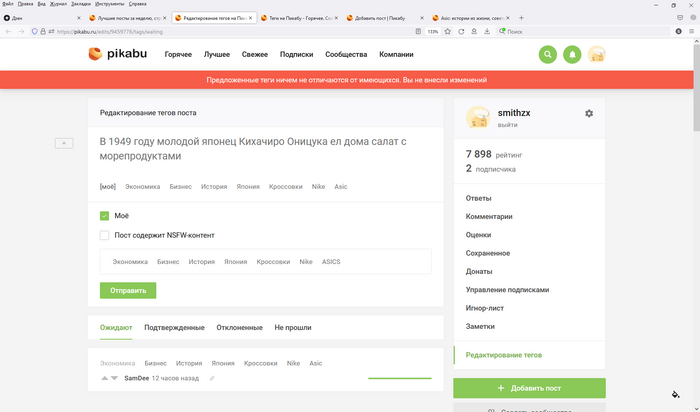This screenshot has width=700, height=412.
Task: Bookmark page with star icon
Action: tap(447, 31)
